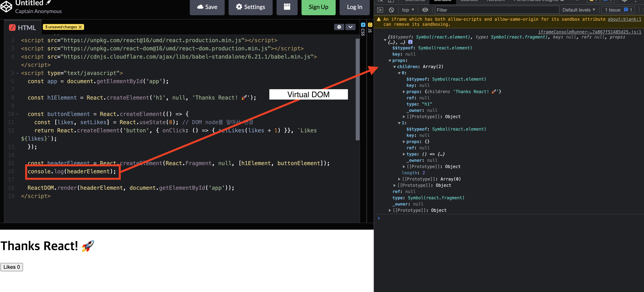
Task: Open the HTML editor chevron dropdown menu
Action: tap(350, 27)
